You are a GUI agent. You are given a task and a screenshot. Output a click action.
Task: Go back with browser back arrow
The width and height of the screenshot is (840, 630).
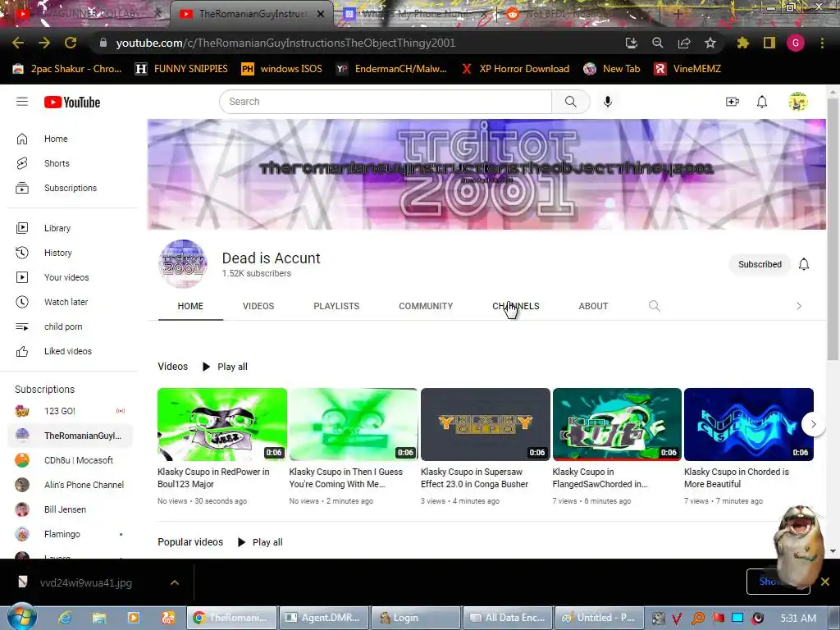[18, 43]
